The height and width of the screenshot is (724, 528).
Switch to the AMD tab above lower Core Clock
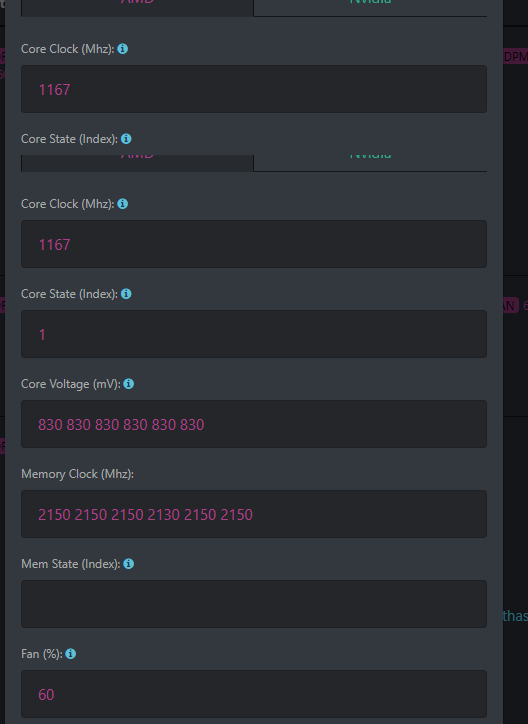point(137,163)
